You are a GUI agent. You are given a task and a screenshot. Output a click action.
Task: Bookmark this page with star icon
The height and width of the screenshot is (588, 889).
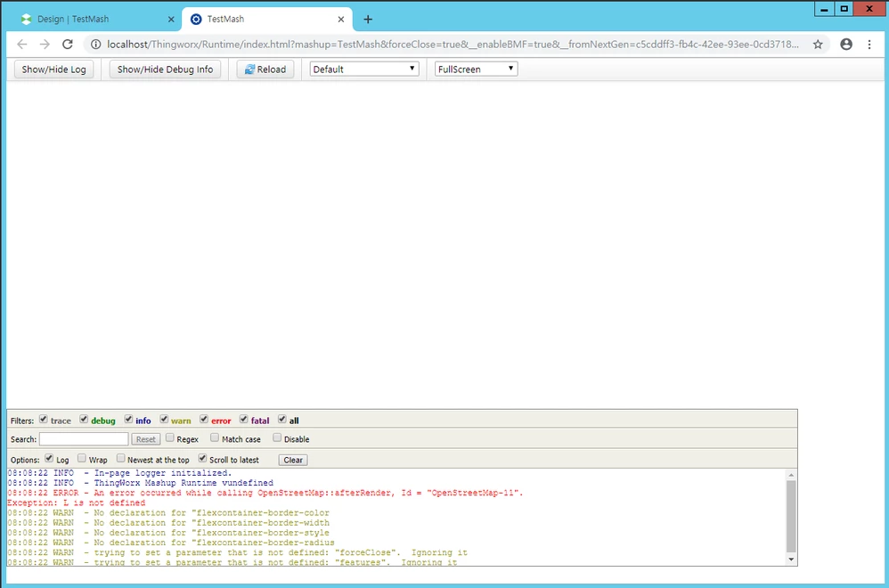pos(818,45)
